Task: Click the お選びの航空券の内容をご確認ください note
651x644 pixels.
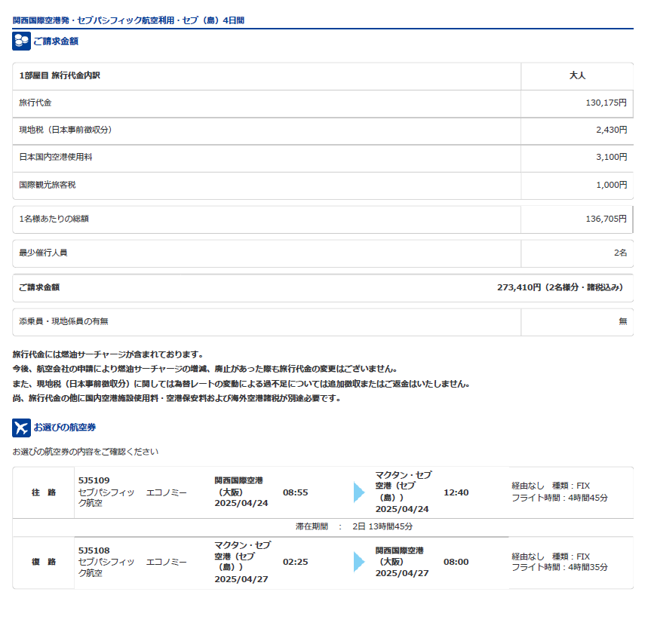Action: [x=85, y=452]
